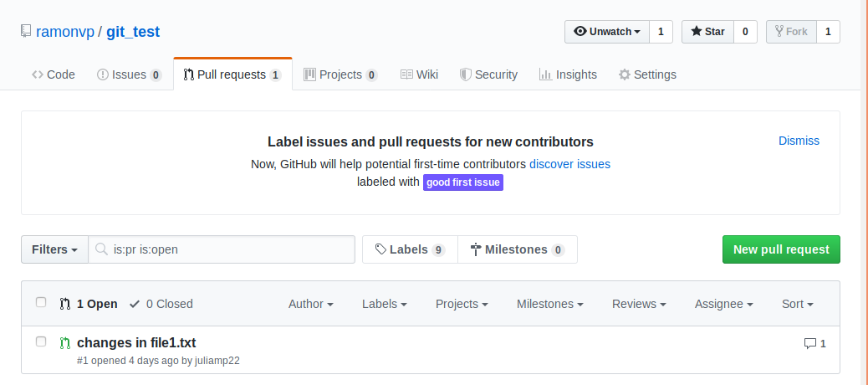Click the milestone signpost icon

[x=477, y=249]
